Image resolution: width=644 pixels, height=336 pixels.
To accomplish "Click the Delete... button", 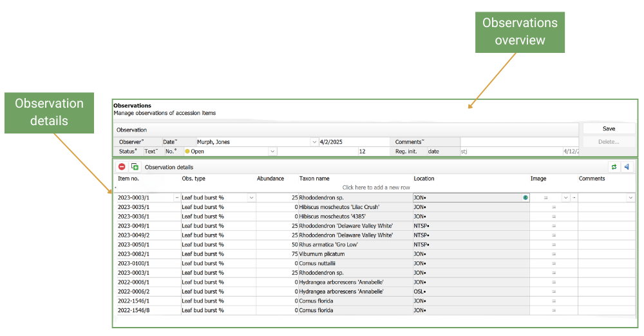I will pyautogui.click(x=609, y=142).
